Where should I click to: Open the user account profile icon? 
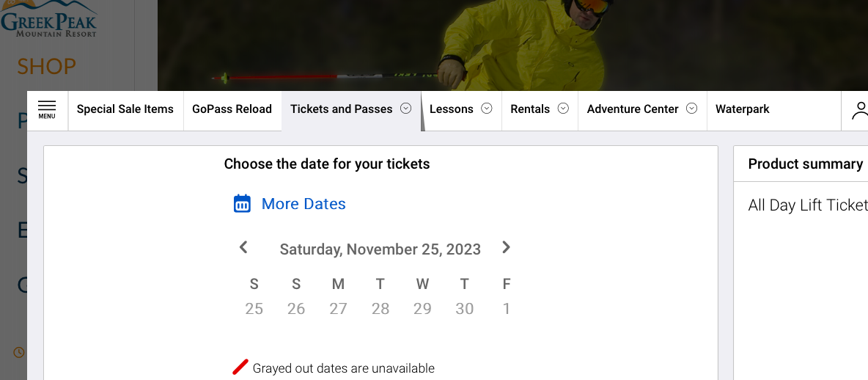tap(859, 110)
